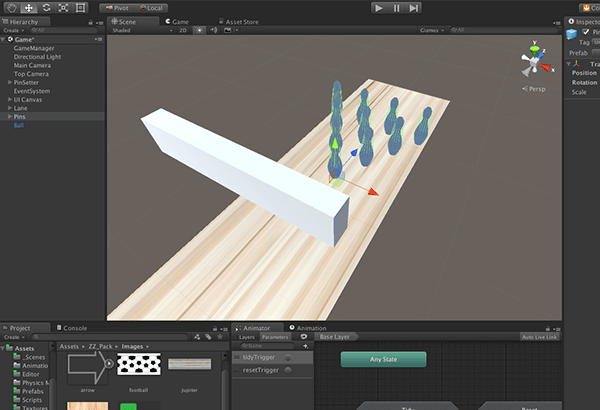
Task: Switch to Animation tab
Action: (308, 328)
